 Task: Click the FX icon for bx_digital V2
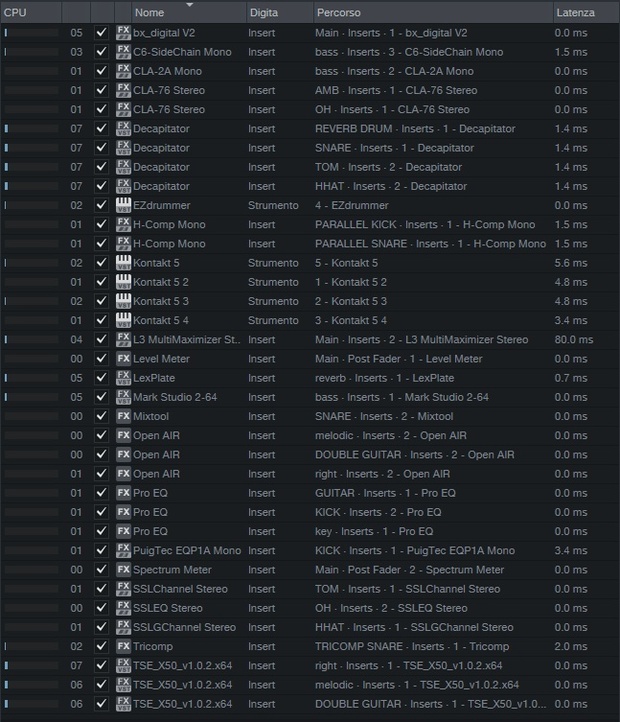tap(123, 33)
